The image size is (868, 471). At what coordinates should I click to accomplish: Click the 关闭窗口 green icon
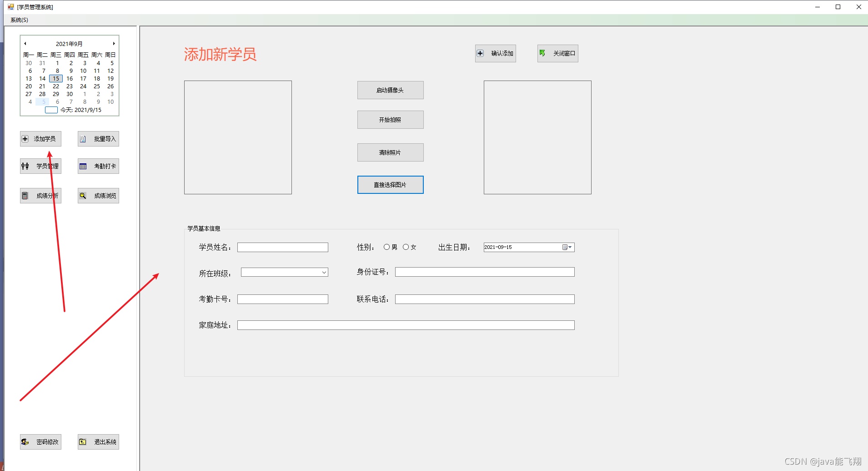[542, 53]
